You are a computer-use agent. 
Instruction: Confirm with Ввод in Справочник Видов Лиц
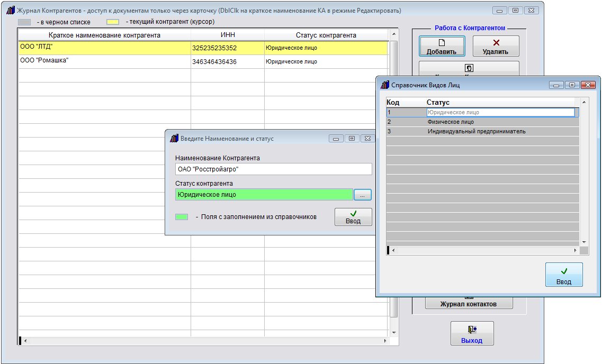(x=564, y=275)
